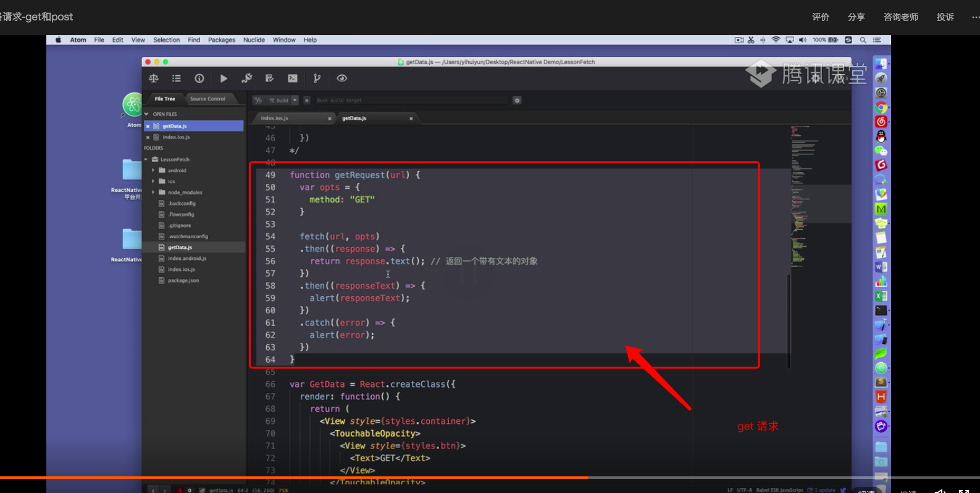Toggle the outline list icon in toolbar
Screen dimensions: 980x493
[x=177, y=78]
